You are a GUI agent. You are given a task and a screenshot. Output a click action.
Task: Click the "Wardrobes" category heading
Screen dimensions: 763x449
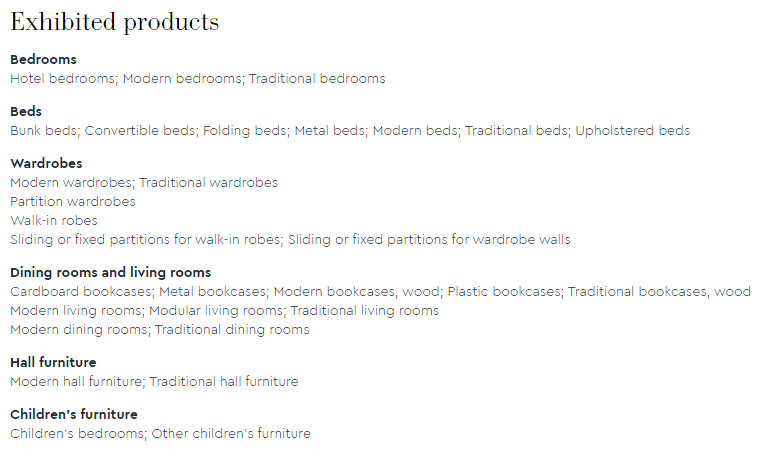point(46,164)
